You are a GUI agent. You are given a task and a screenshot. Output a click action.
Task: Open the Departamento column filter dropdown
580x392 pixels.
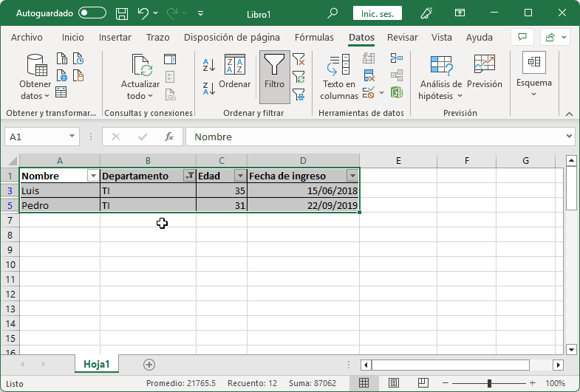coord(189,176)
